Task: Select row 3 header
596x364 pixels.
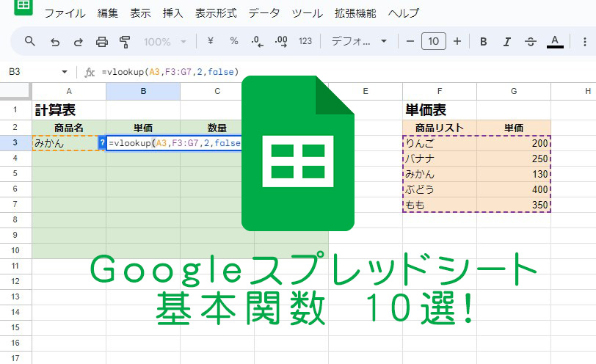Action: coord(15,143)
